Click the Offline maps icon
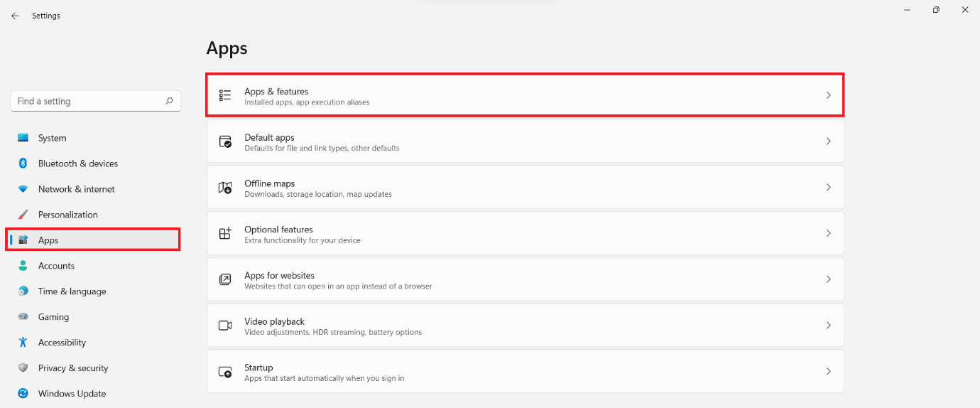The height and width of the screenshot is (408, 980). 225,188
